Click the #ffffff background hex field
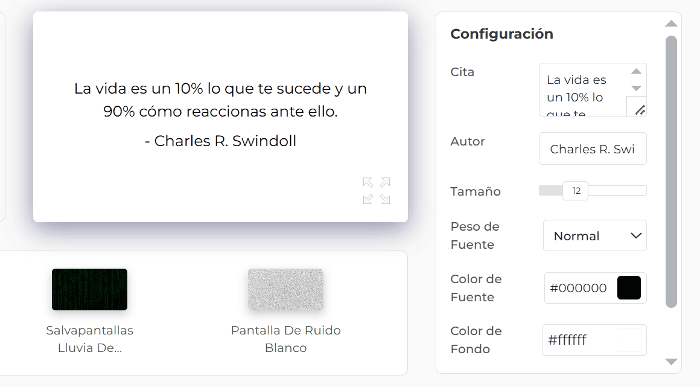The width and height of the screenshot is (700, 387). click(579, 340)
